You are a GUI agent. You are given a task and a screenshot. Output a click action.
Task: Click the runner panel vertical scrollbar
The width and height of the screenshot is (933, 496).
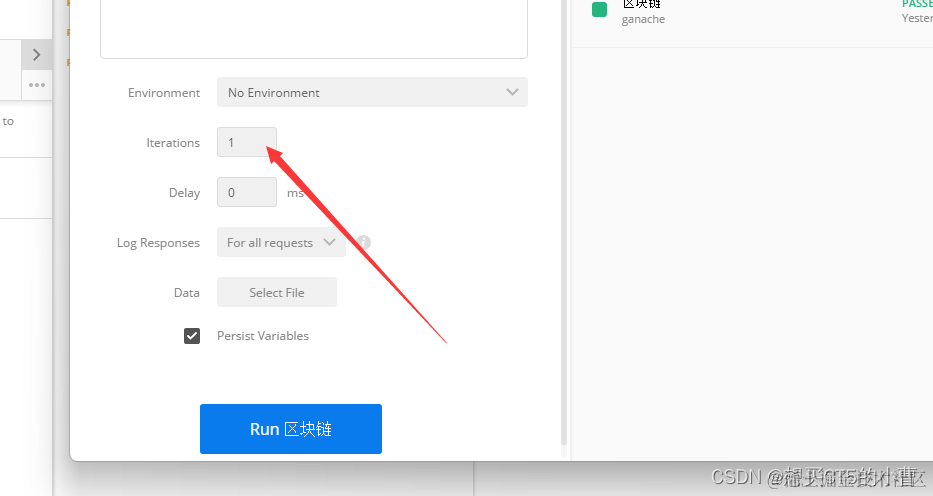click(x=563, y=223)
